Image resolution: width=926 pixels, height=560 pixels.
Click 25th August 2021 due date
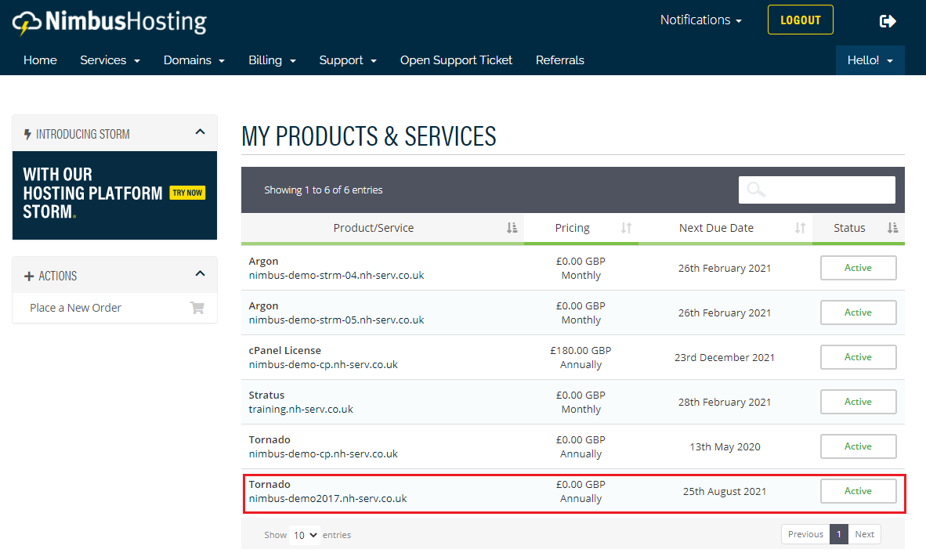[725, 492]
